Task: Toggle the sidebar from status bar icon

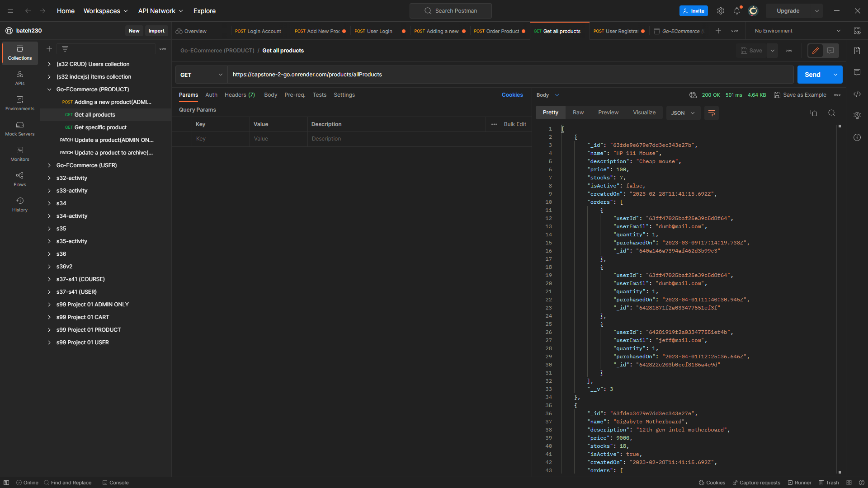Action: (6, 483)
